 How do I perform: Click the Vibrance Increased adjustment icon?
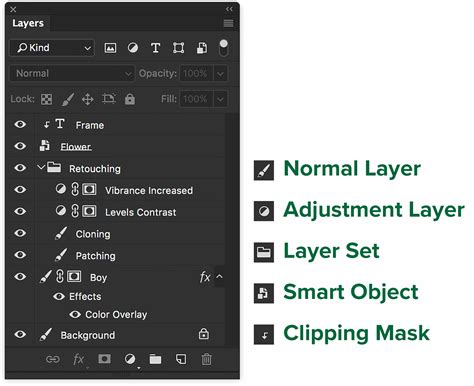(61, 189)
